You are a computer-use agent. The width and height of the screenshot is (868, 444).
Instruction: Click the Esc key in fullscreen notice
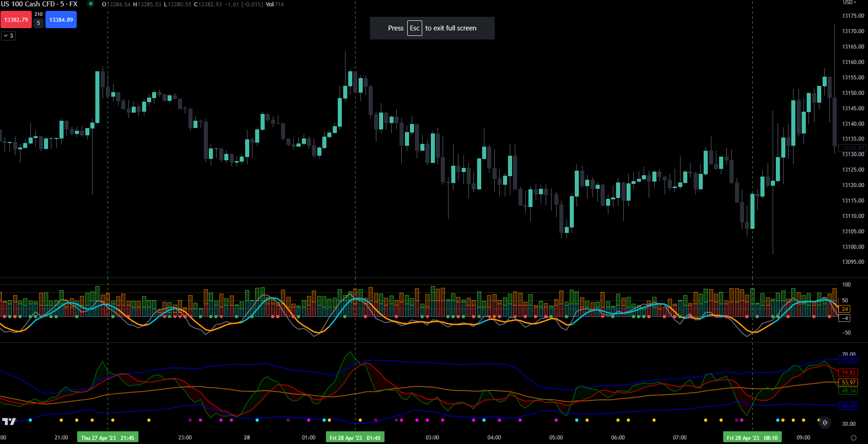(414, 28)
